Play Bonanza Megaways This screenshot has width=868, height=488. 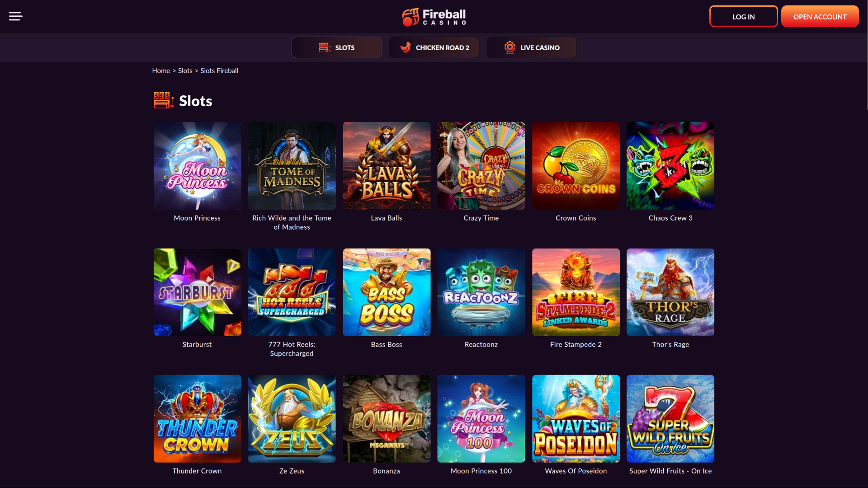click(x=387, y=418)
